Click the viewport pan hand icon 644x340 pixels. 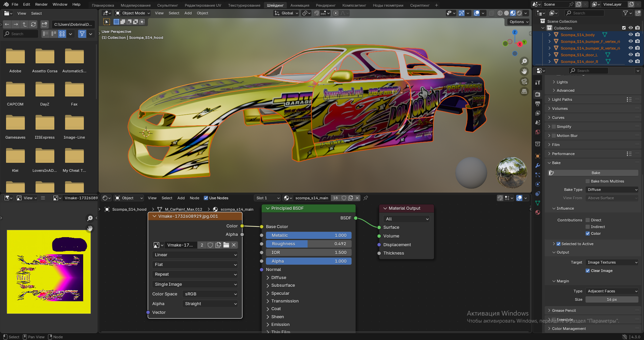click(524, 71)
